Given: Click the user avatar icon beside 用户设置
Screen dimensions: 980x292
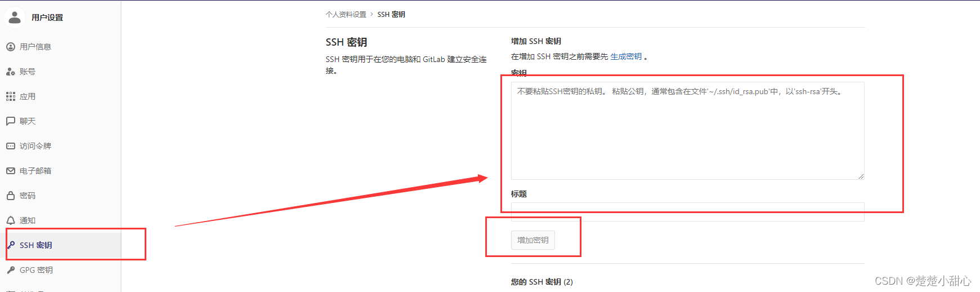Looking at the screenshot, I should click(x=15, y=17).
